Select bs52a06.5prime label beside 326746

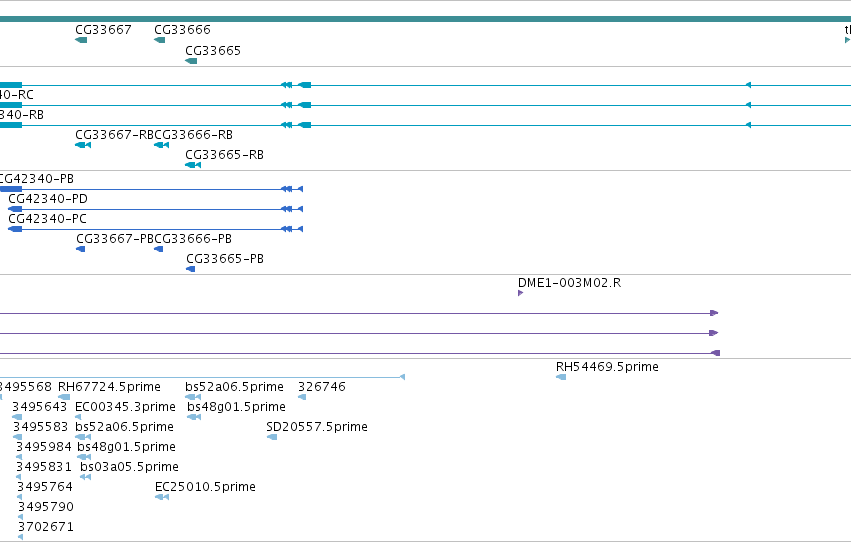point(234,387)
